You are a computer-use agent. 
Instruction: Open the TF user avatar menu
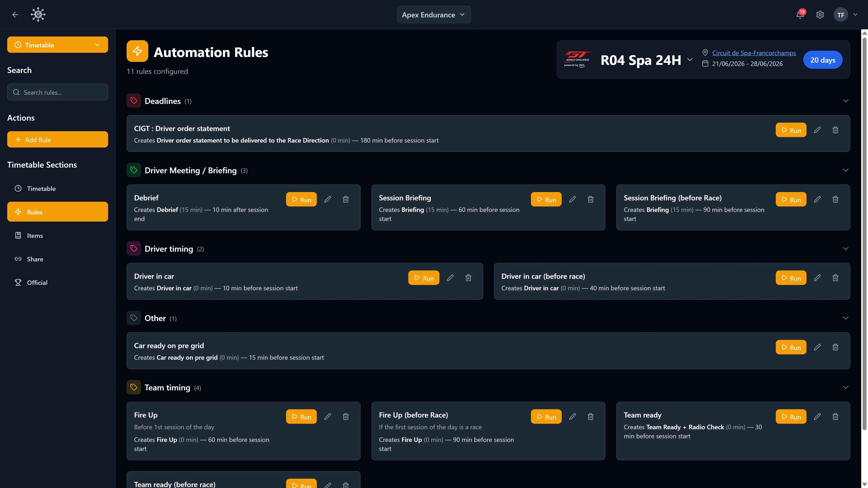(x=841, y=15)
